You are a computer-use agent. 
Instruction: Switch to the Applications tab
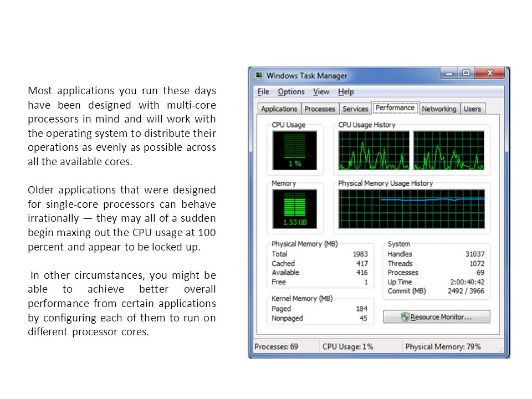pyautogui.click(x=279, y=109)
